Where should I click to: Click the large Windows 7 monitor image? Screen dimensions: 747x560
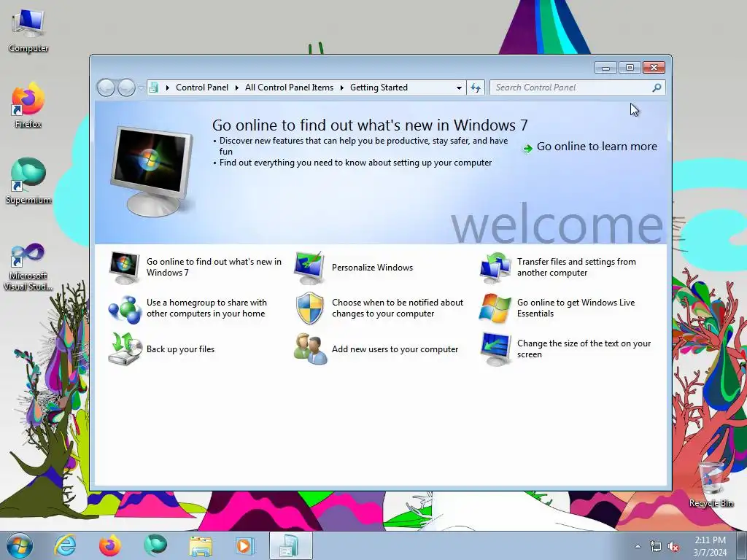coord(152,171)
